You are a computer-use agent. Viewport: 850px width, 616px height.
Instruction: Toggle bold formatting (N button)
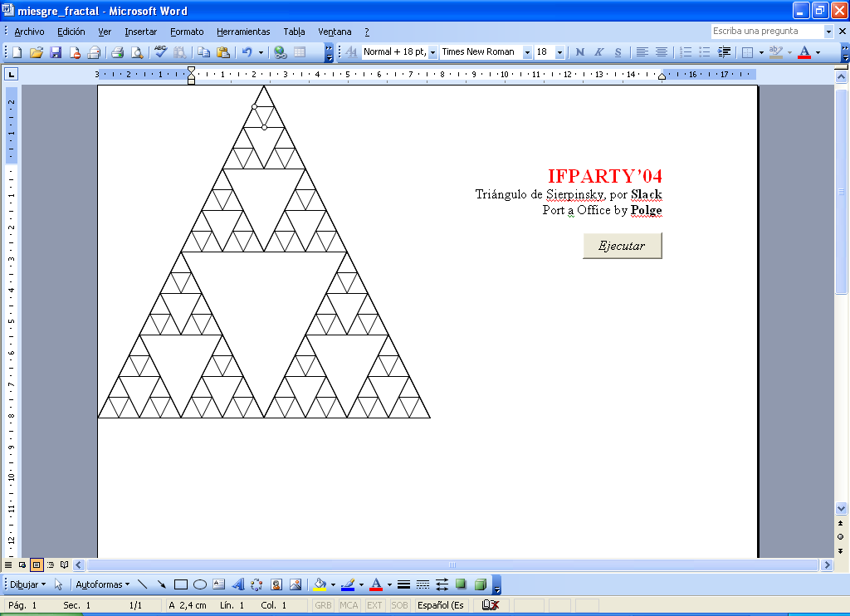(x=579, y=52)
